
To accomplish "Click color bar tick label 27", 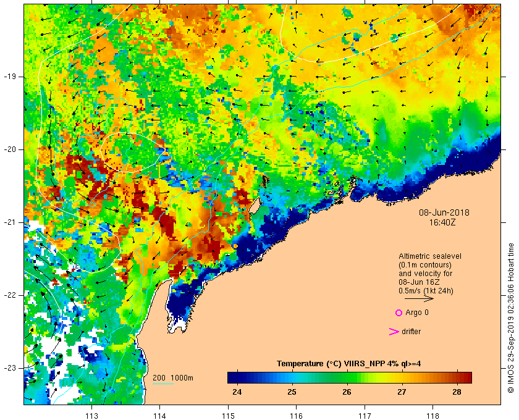I will 402,392.
